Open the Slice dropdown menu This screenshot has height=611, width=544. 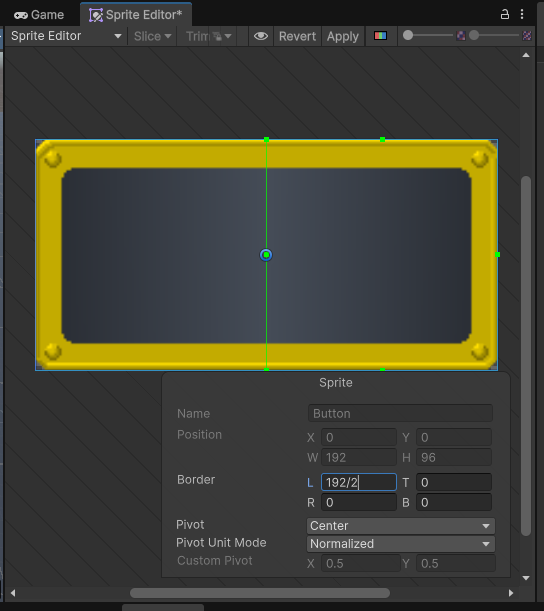click(x=152, y=36)
